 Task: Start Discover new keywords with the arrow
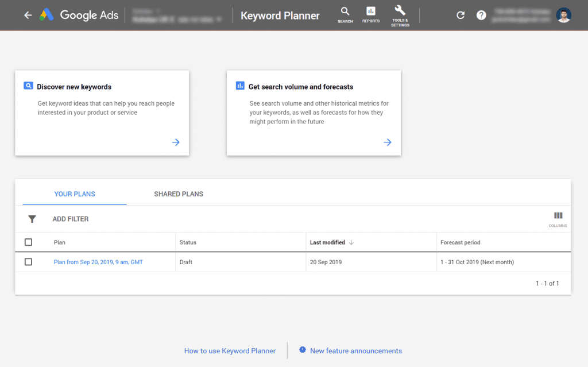(176, 142)
